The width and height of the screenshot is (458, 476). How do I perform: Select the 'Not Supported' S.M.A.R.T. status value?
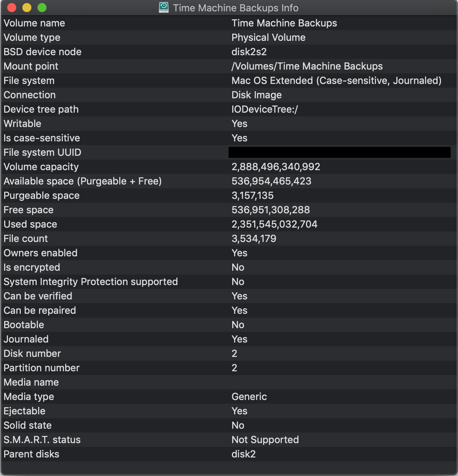(265, 440)
